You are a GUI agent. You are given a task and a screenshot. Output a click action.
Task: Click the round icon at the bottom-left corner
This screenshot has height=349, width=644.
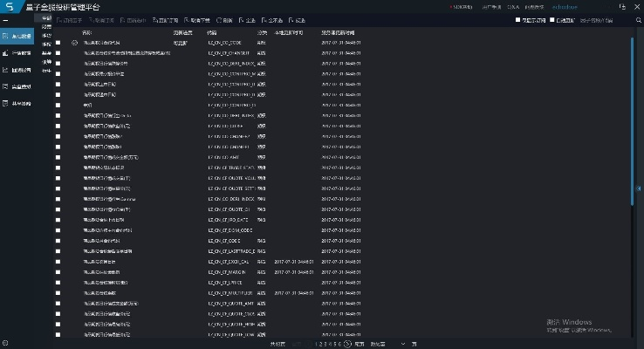point(5,343)
